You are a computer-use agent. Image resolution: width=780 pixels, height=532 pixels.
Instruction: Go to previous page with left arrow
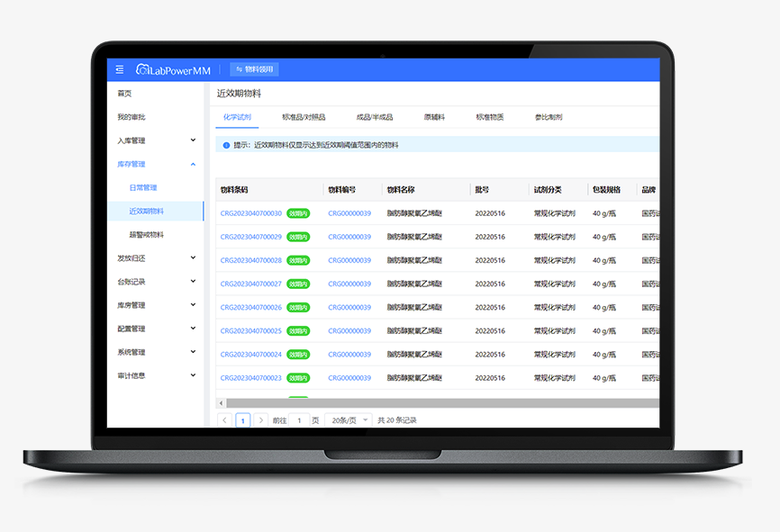(224, 420)
